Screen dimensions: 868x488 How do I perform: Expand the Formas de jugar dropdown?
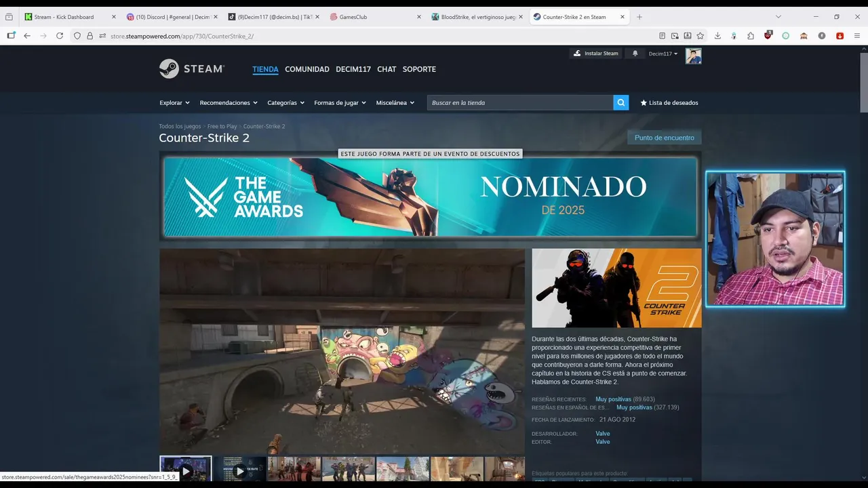pos(340,103)
